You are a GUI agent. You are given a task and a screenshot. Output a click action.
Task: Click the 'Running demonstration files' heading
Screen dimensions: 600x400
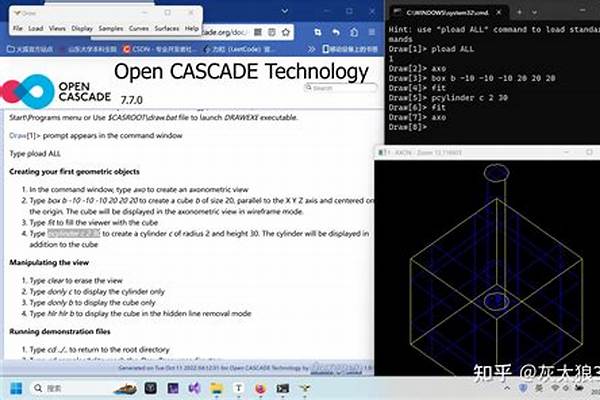pyautogui.click(x=60, y=331)
